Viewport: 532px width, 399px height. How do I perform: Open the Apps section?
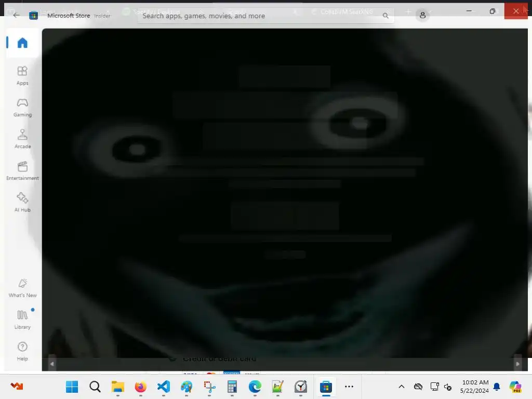(x=22, y=76)
